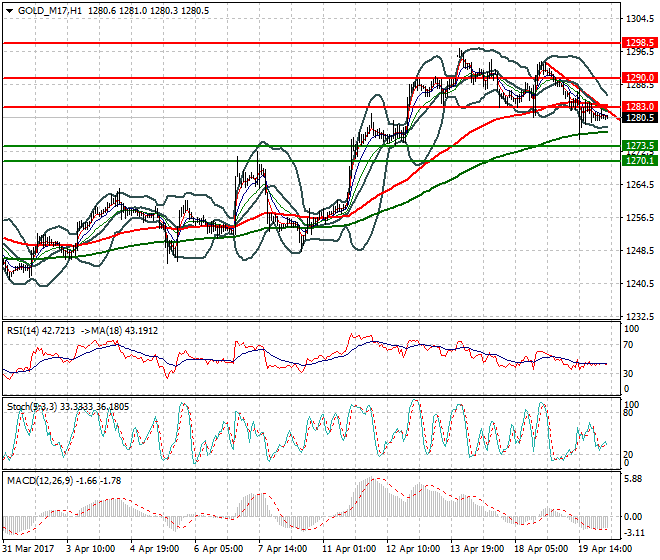
Task: Click the Stochastic scale value 80
Action: point(628,413)
